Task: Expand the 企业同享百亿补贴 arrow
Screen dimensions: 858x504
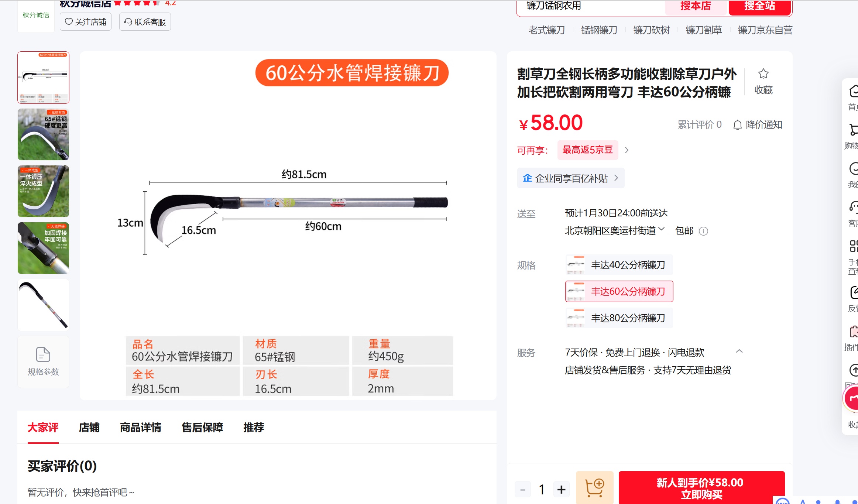Action: click(616, 178)
